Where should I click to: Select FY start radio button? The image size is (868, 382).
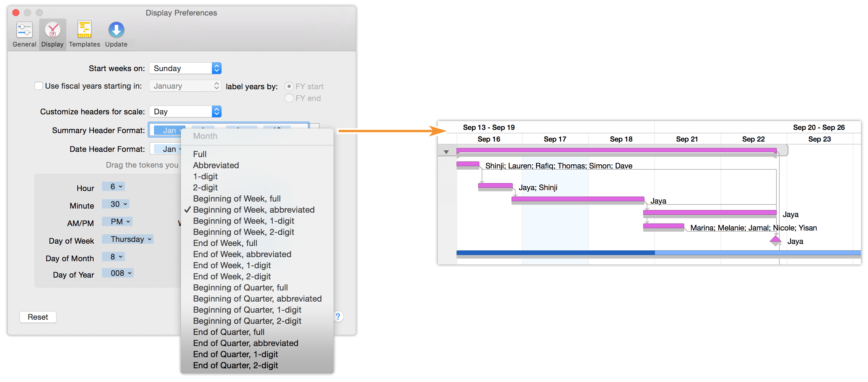tap(287, 85)
